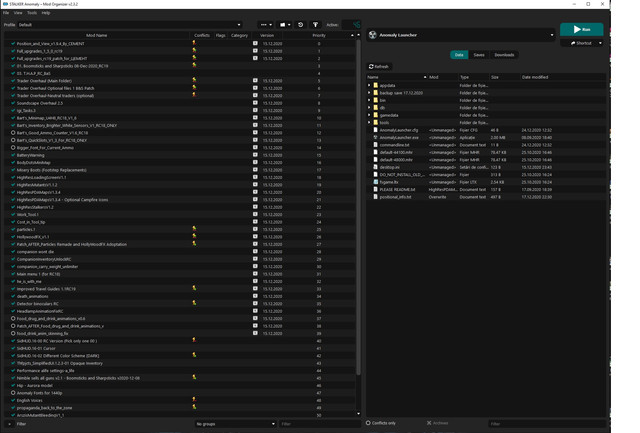Enable Bigger_Font_For_Current_Ammo mod
Viewport: 640px width, 433px height.
13,147
